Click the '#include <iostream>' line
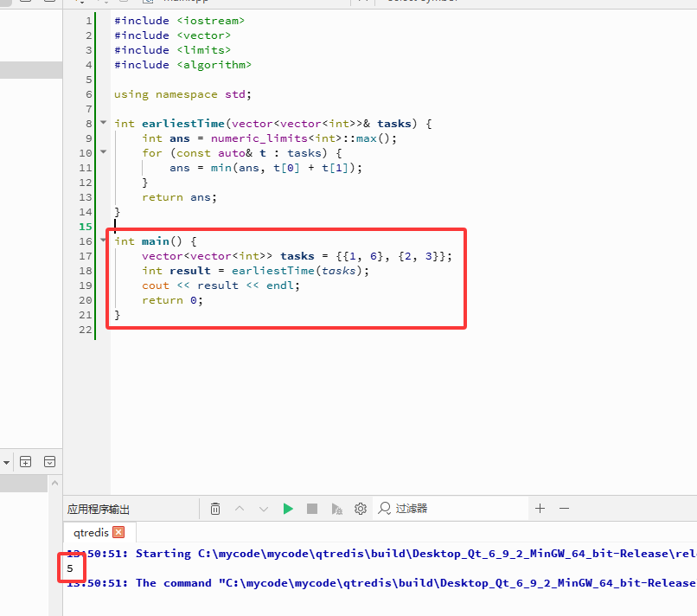697x616 pixels. coord(179,21)
